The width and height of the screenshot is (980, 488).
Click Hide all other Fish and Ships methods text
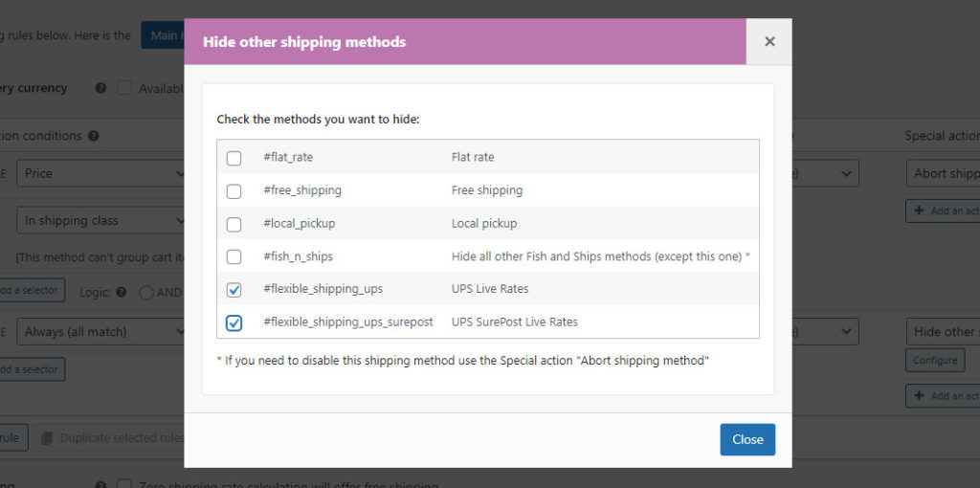(601, 256)
